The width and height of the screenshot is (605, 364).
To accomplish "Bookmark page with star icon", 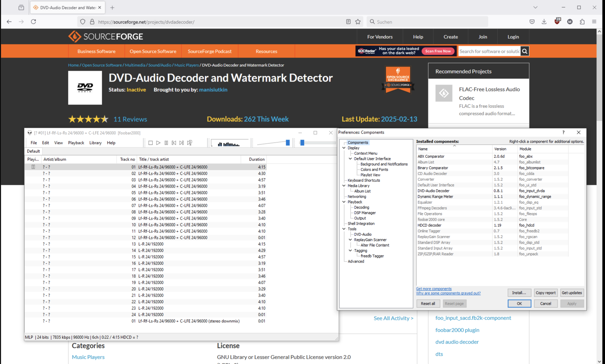I will [x=358, y=22].
